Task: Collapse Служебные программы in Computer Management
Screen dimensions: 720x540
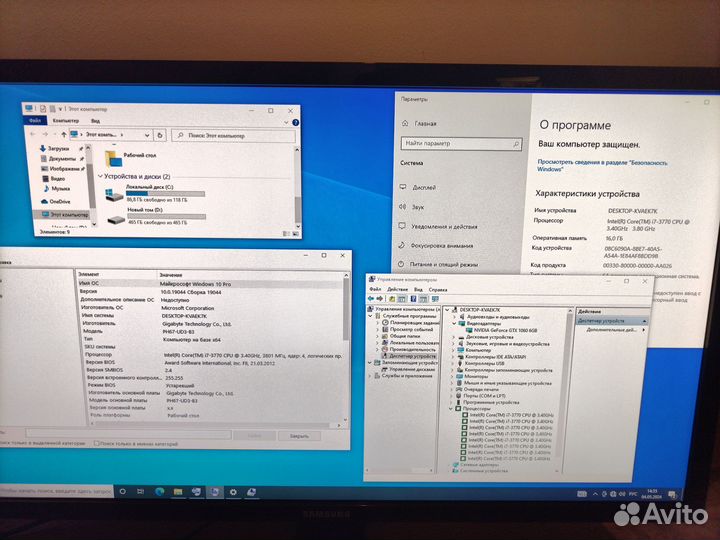Action: point(371,316)
